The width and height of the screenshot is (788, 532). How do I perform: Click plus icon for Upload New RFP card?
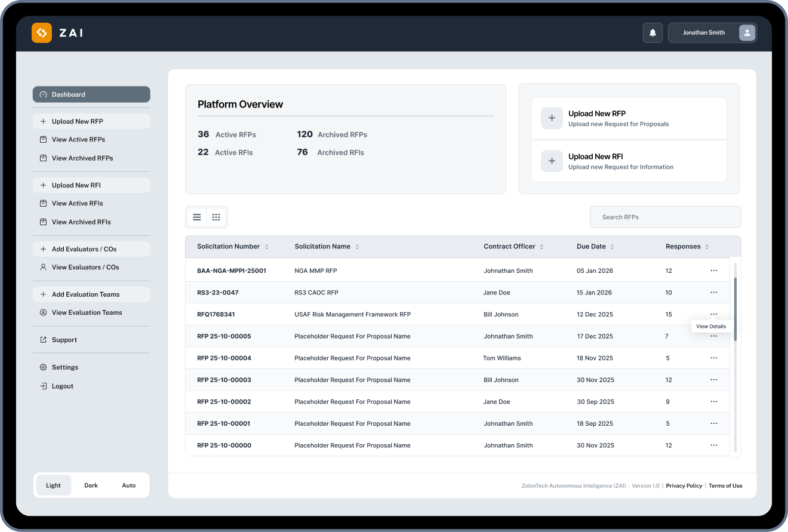[552, 118]
